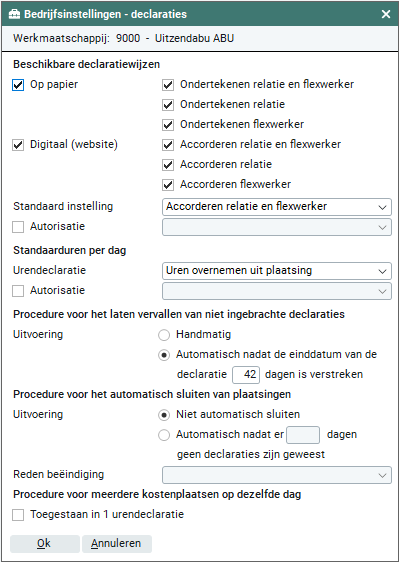Image resolution: width=399 pixels, height=562 pixels.
Task: Uncheck the Op papier checkbox
Action: click(x=18, y=85)
